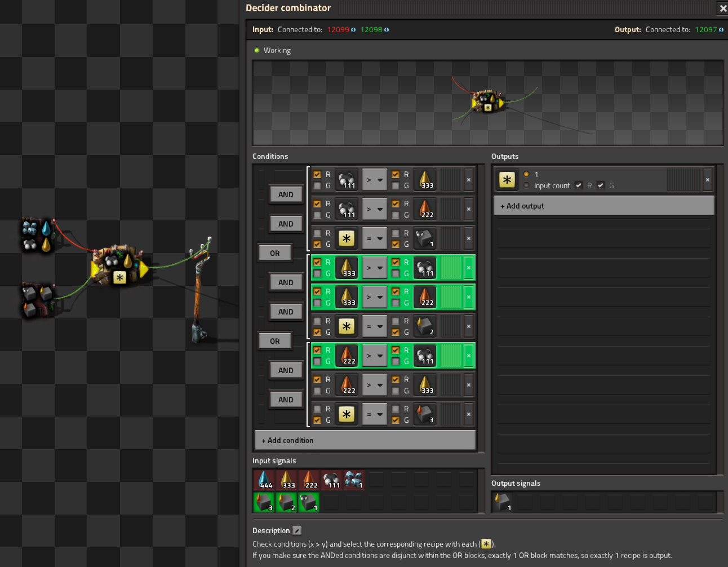Toggle right R checkbox on condition 111 > 222

tap(396, 203)
